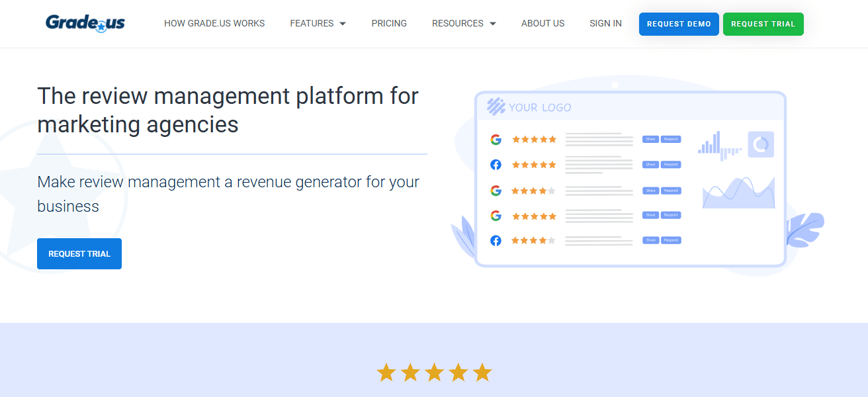The width and height of the screenshot is (868, 397).
Task: Click the Your Logo placeholder icon
Action: (x=496, y=107)
